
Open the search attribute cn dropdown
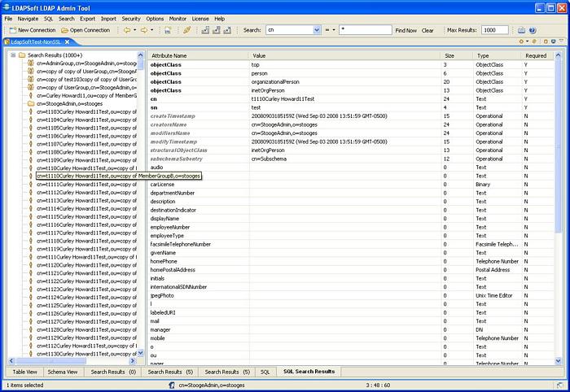317,30
